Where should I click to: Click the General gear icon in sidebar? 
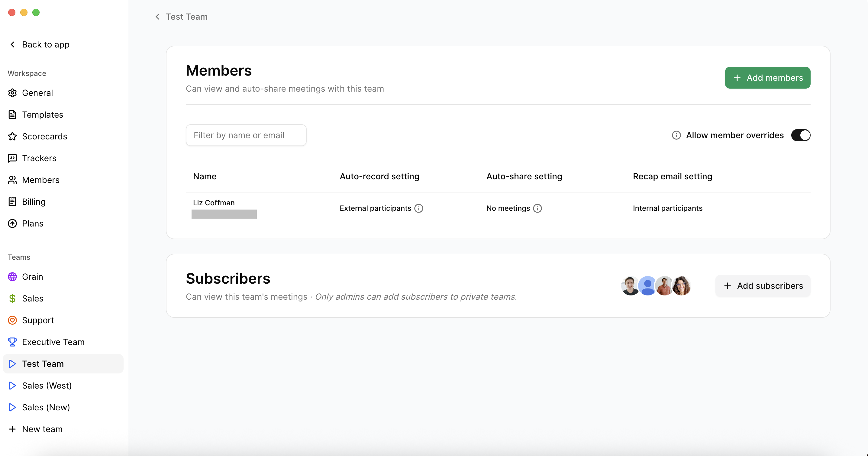point(12,93)
